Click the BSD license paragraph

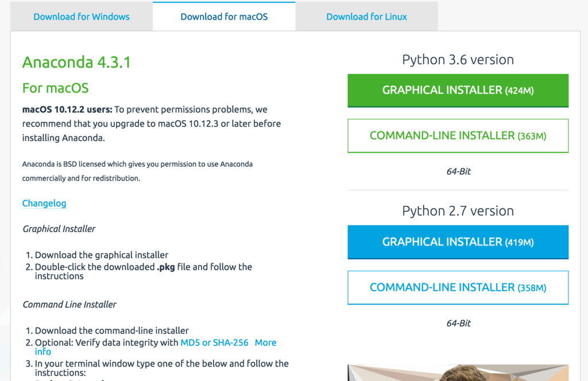click(137, 171)
